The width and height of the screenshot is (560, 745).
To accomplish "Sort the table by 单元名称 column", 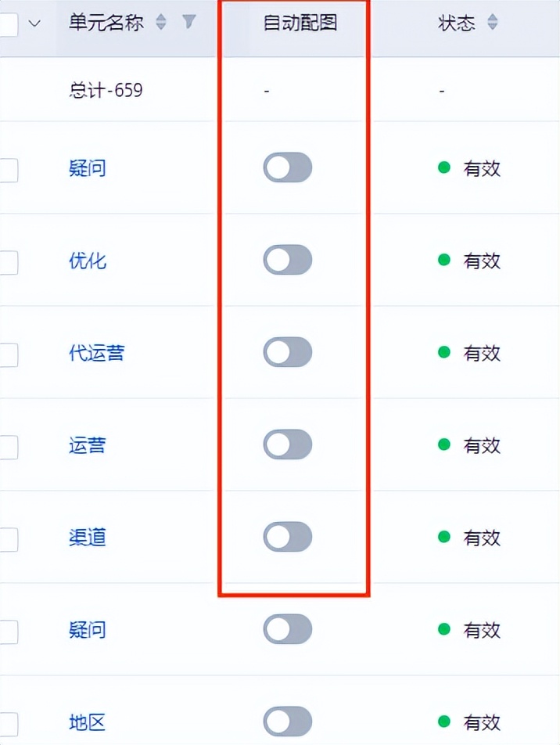I will 160,23.
